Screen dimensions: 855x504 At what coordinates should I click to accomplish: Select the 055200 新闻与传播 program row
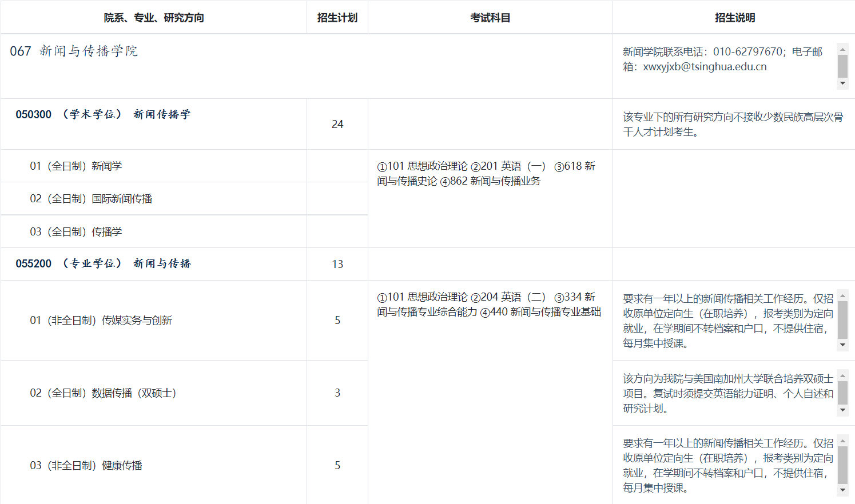(103, 263)
